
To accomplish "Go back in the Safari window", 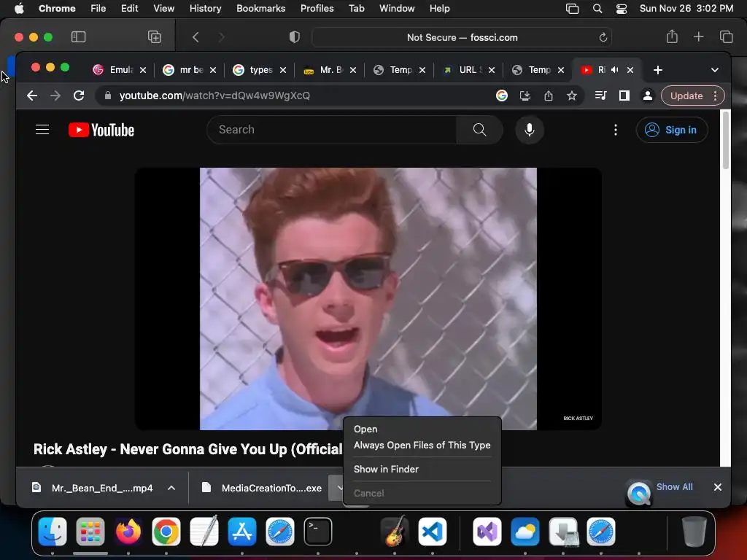I will [196, 37].
